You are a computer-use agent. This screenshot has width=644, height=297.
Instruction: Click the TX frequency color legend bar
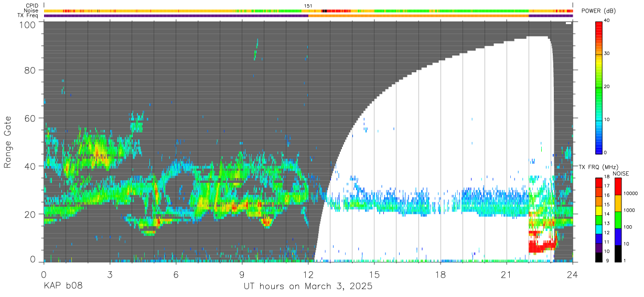tap(598, 220)
